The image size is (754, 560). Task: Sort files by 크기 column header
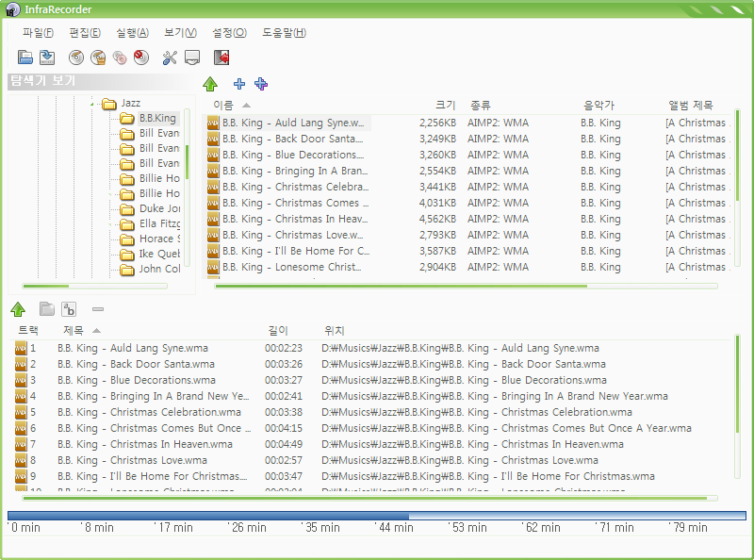(x=445, y=106)
